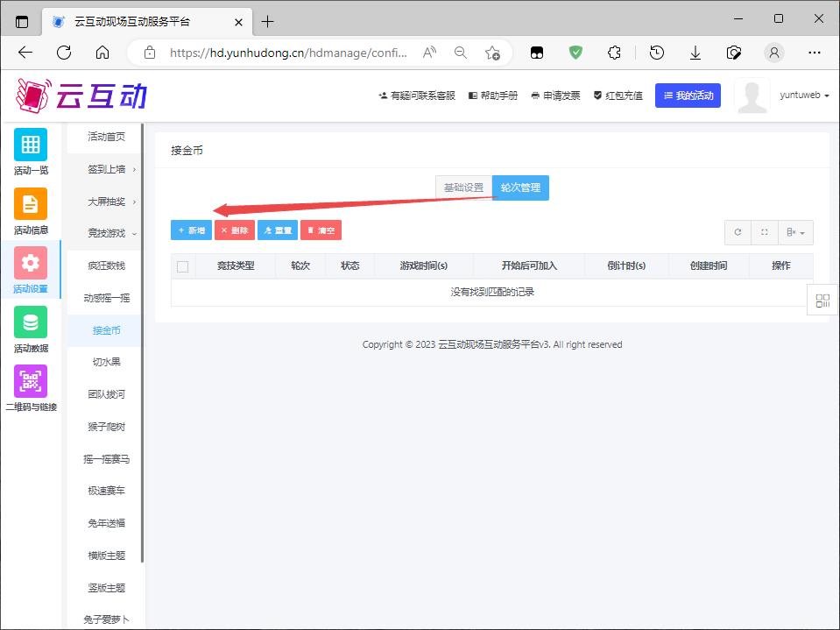The height and width of the screenshot is (630, 840).
Task: Click the 游戏时间(s) column header
Action: pyautogui.click(x=424, y=265)
